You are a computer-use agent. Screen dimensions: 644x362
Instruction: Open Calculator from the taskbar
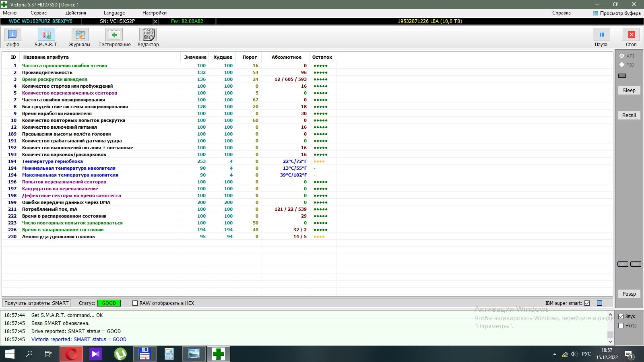169,354
